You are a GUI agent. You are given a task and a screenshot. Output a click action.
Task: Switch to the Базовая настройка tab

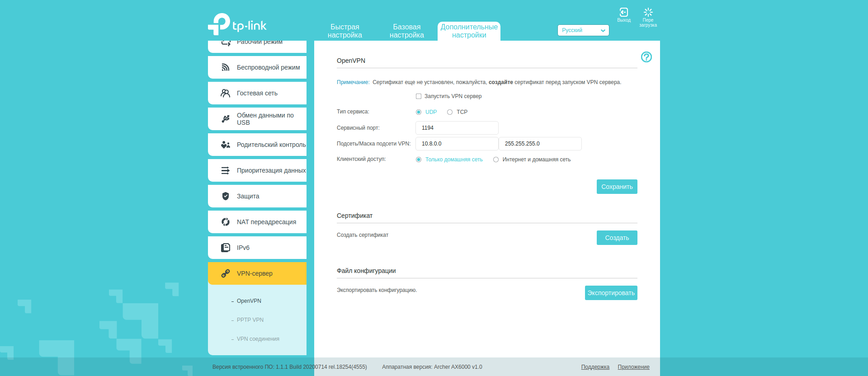click(406, 31)
